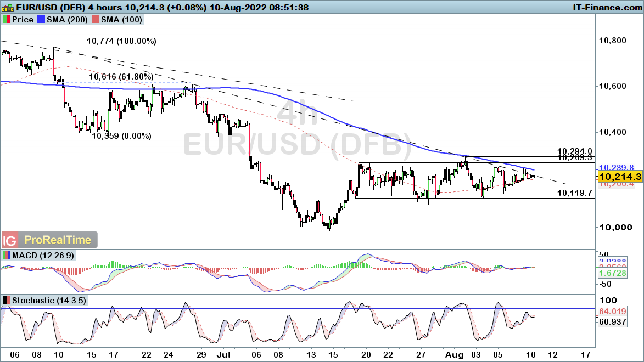The width and height of the screenshot is (644, 362).
Task: Open the Stochastic (14 3 5) label
Action: [49, 301]
